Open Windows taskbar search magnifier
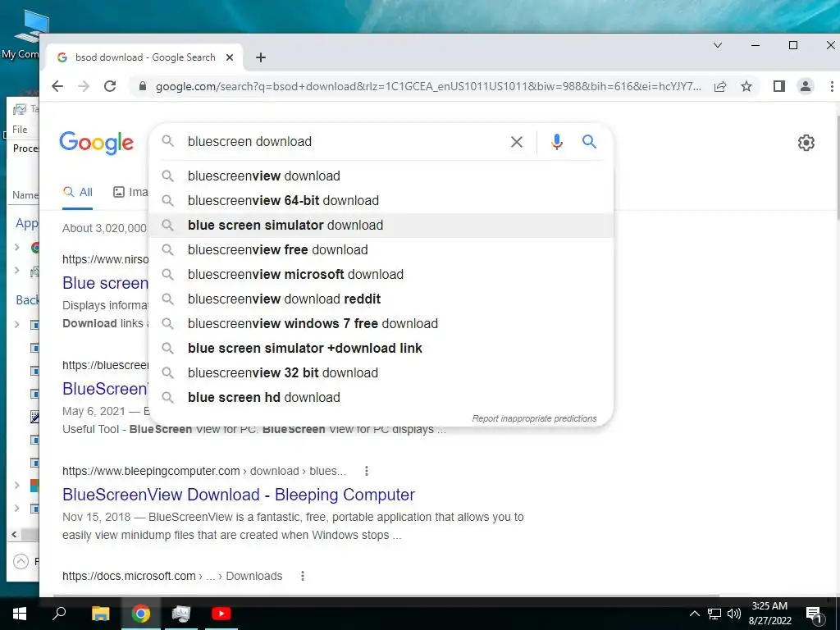The width and height of the screenshot is (840, 630). point(59,614)
